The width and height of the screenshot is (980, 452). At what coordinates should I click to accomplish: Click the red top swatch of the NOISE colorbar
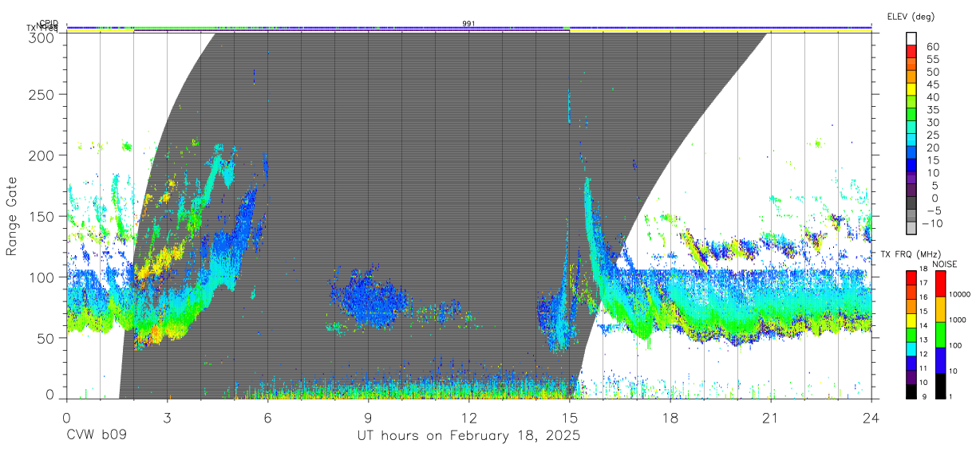[942, 283]
